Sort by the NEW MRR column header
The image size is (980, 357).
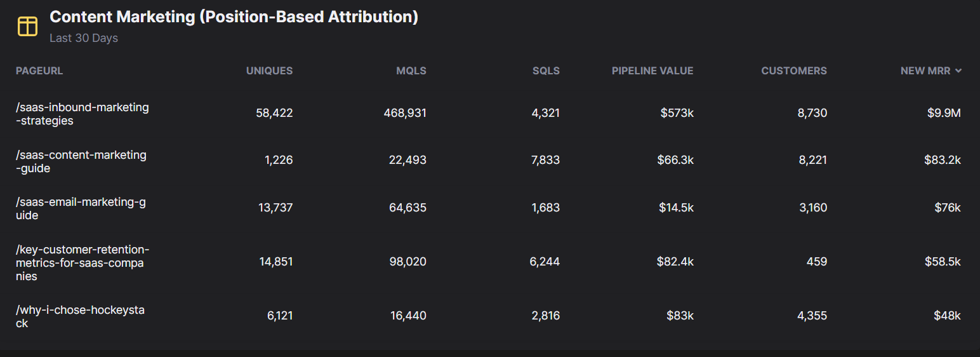tap(926, 71)
